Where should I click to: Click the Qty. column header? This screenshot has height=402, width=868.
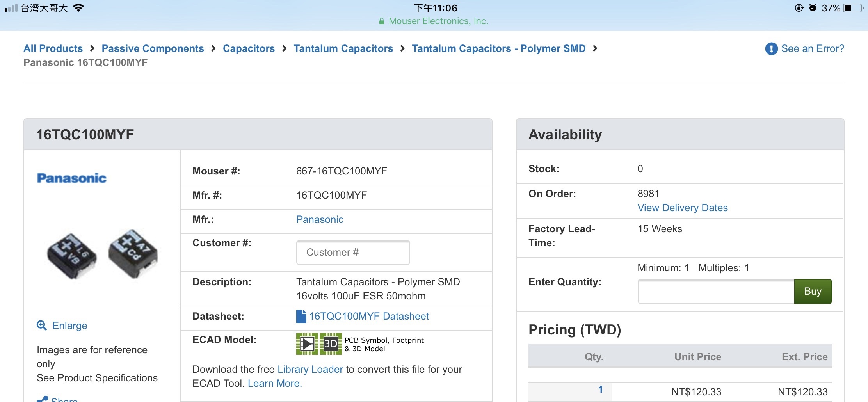point(594,357)
